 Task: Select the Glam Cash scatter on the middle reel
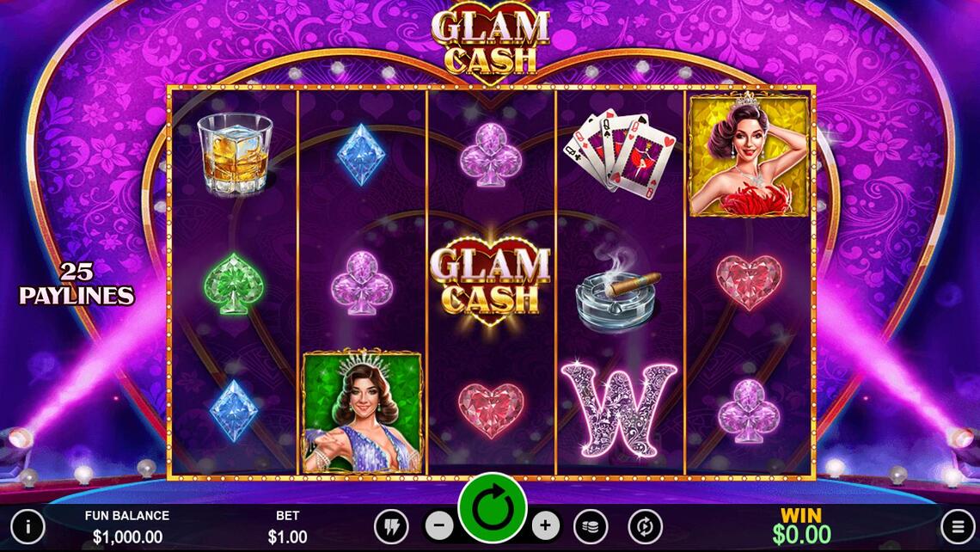[491, 281]
